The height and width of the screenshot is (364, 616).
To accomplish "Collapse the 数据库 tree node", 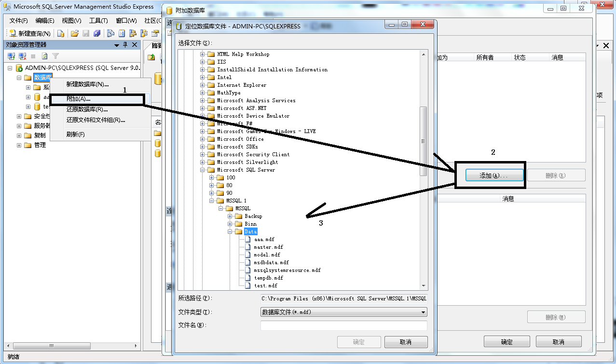I will pos(19,78).
